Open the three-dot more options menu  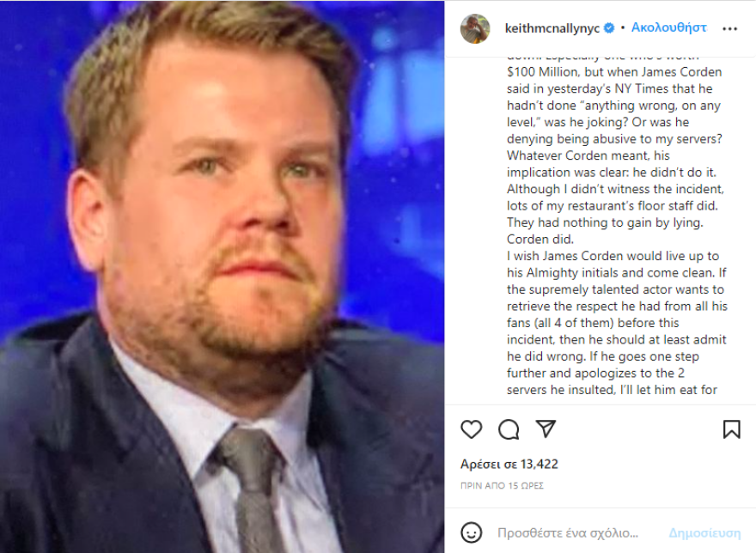click(729, 29)
